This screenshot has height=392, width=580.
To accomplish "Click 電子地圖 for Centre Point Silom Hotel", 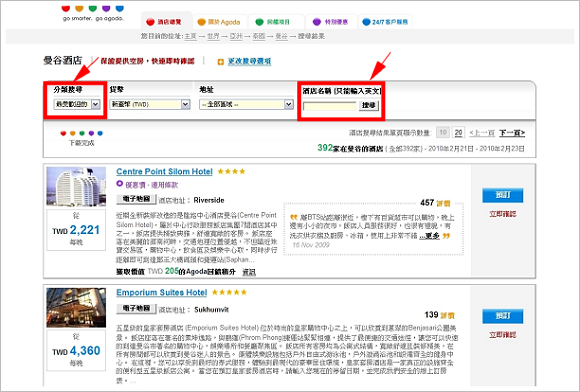I will (x=136, y=199).
